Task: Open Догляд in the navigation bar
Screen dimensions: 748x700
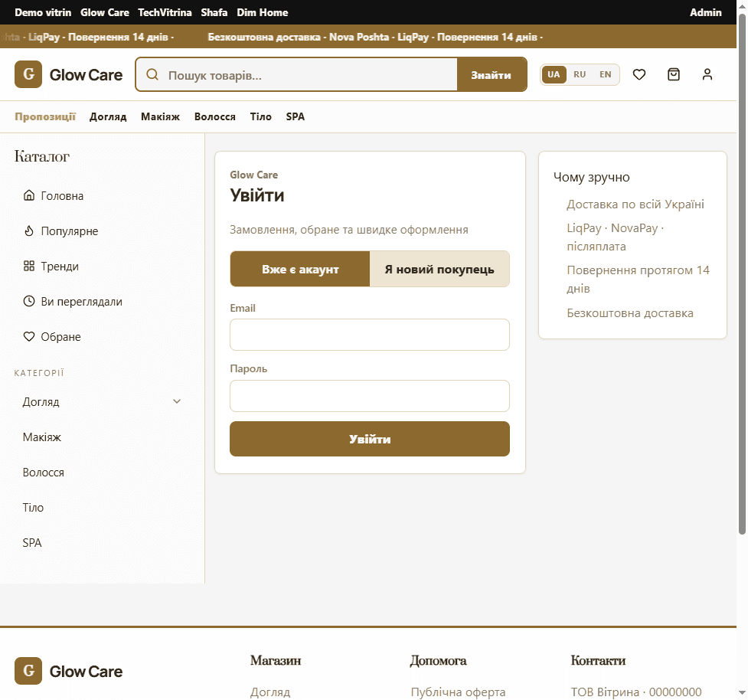Action: [x=108, y=117]
